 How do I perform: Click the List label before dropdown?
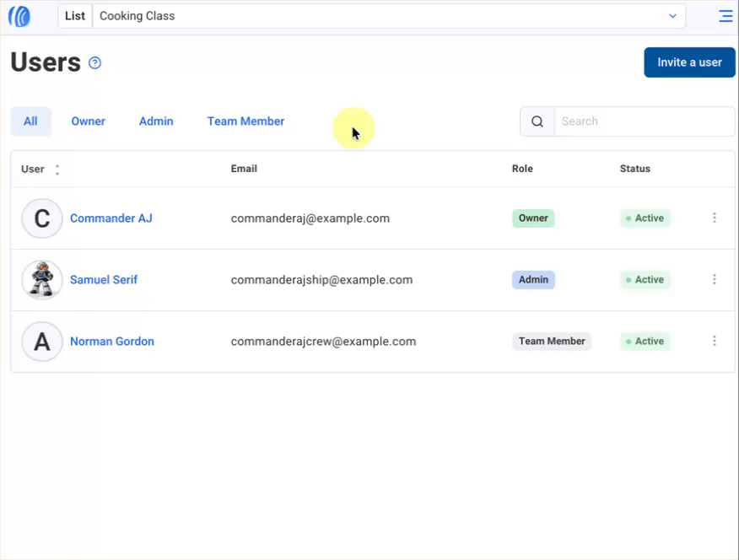(x=75, y=16)
